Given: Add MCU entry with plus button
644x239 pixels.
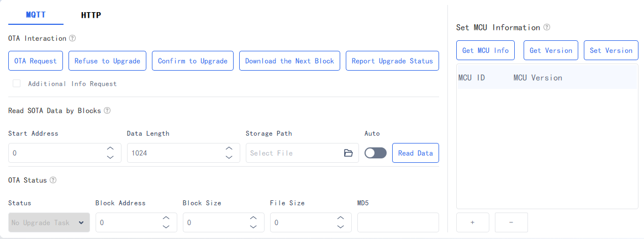Looking at the screenshot, I should [x=472, y=222].
